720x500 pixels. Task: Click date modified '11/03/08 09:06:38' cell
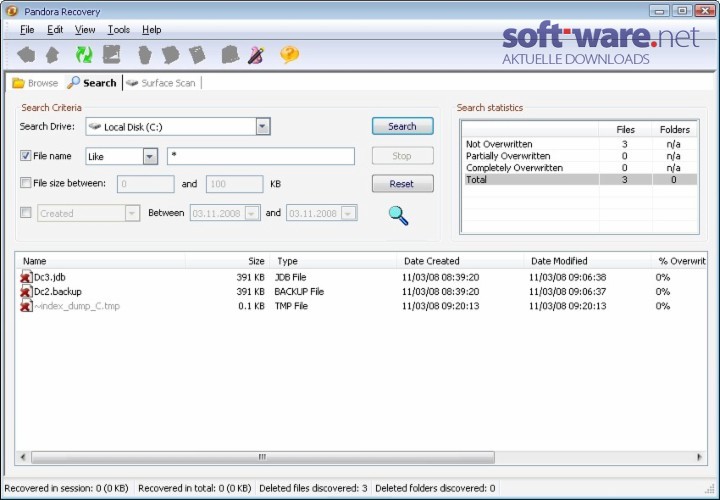coord(568,277)
